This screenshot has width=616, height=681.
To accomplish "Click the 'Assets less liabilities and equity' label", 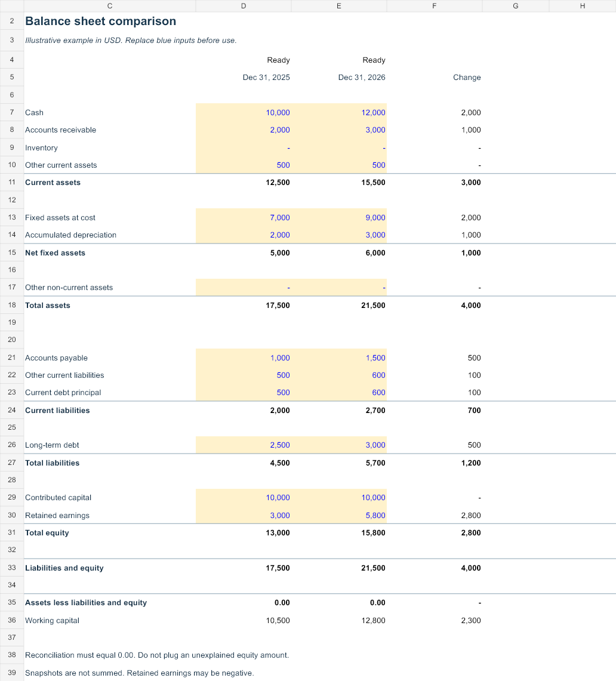I will (86, 603).
